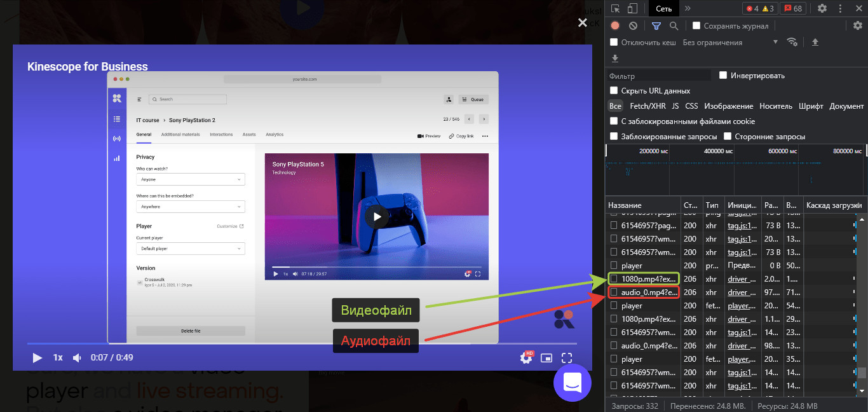
Task: Open DevTools settings gear in the top bar
Action: (x=822, y=9)
